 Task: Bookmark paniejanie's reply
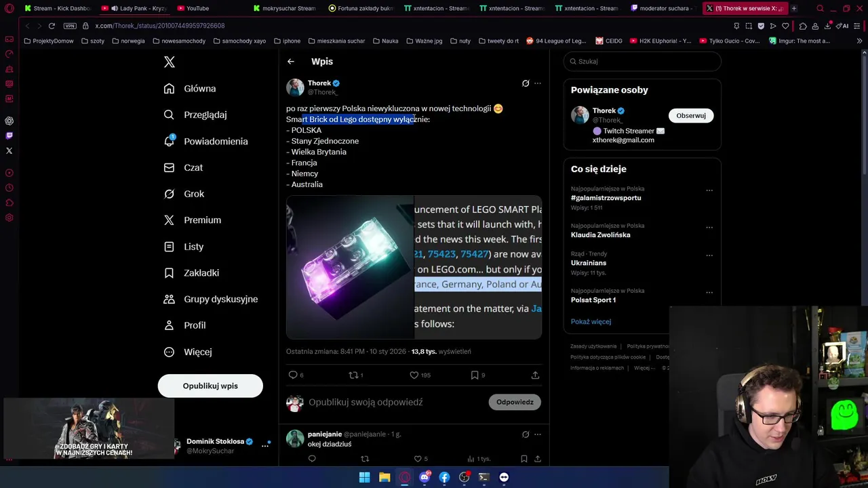(x=524, y=459)
